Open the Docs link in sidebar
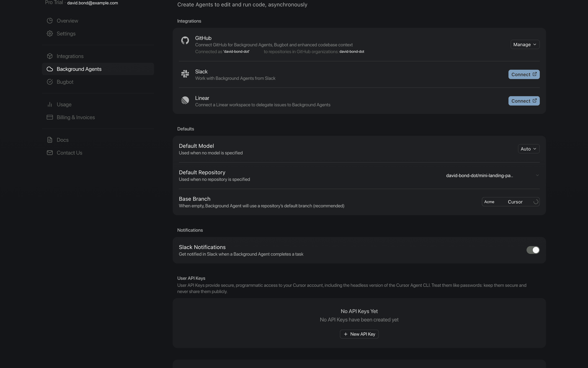 (x=98, y=140)
